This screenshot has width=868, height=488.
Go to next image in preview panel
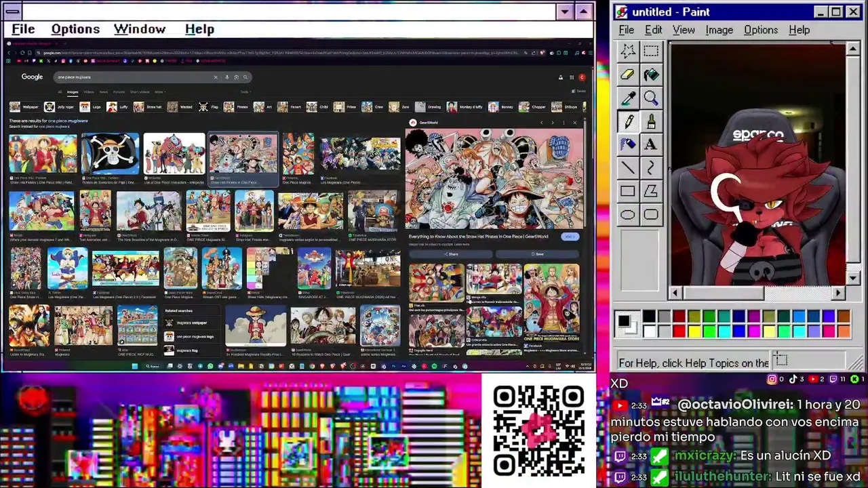click(553, 123)
